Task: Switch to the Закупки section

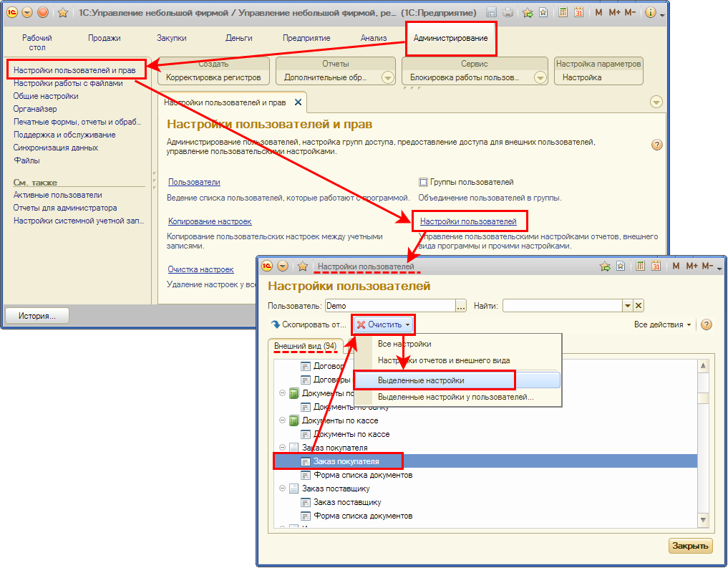Action: [172, 38]
